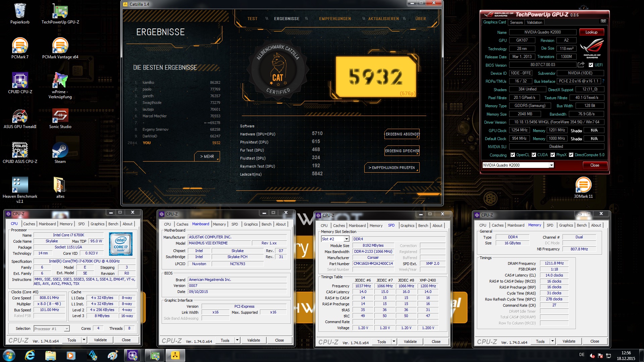
Task: Open the Windows Start orb
Action: tap(9, 355)
